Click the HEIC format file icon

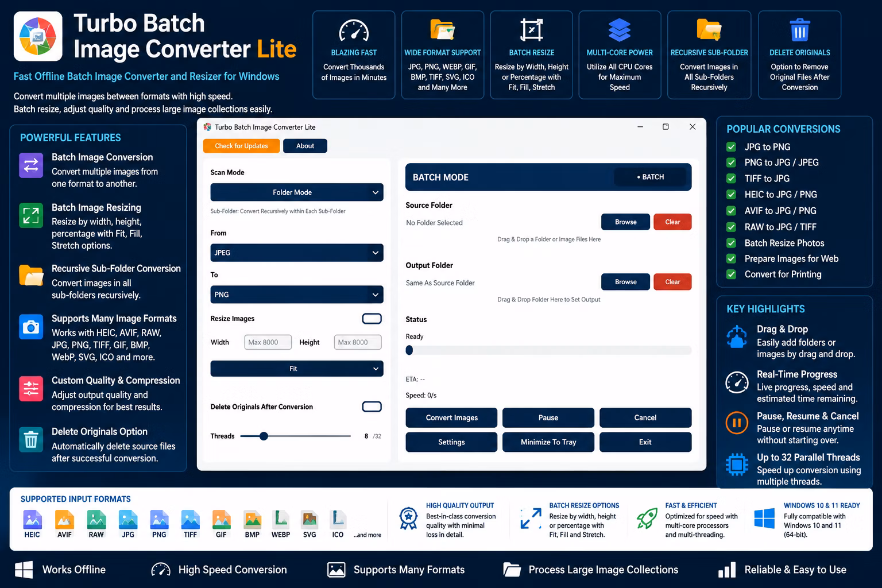(x=32, y=519)
